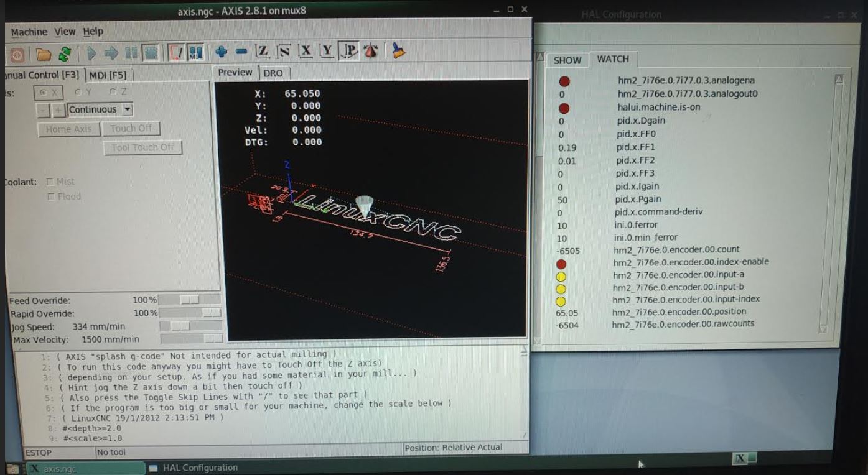Click the jog plus button
The height and width of the screenshot is (475, 868).
pos(58,110)
